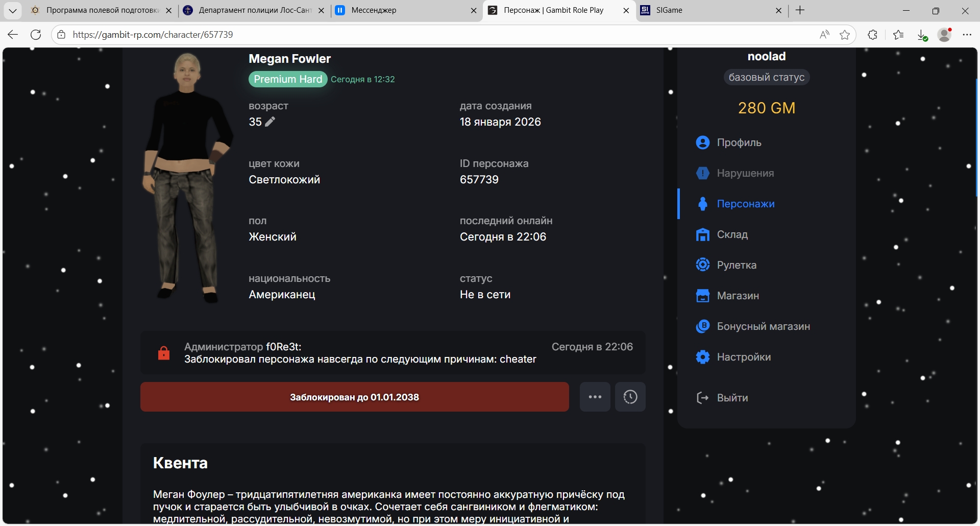Open the clock history button
This screenshot has width=980, height=526.
[630, 397]
